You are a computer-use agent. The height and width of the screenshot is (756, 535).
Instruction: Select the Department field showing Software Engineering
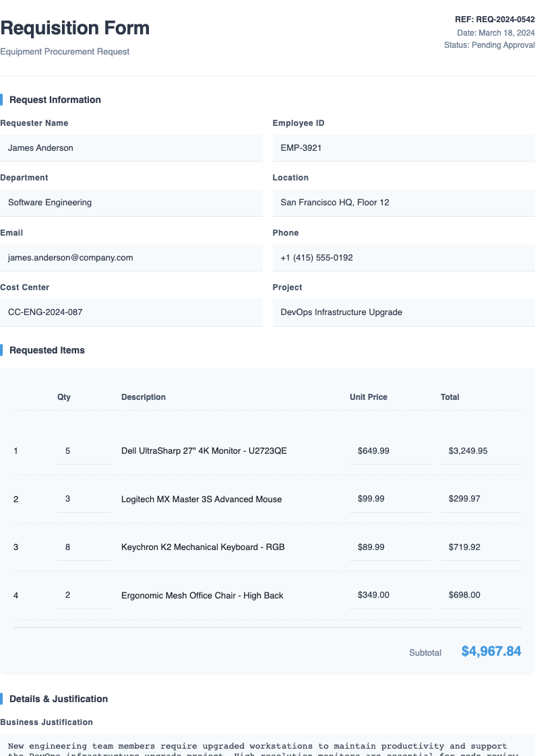pyautogui.click(x=131, y=203)
